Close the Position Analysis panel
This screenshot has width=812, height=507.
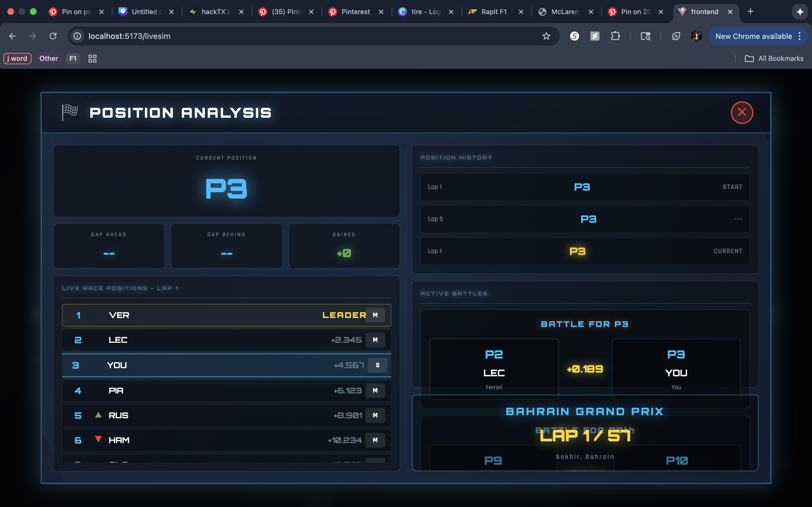742,112
